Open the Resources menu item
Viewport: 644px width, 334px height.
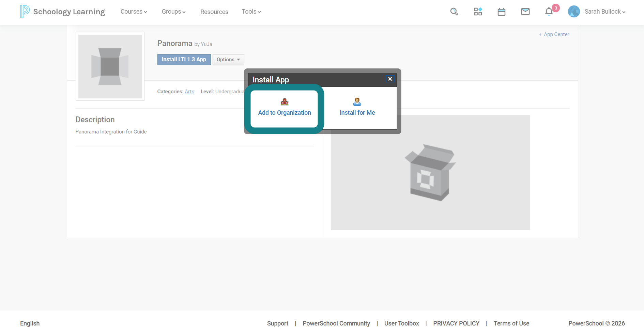[214, 12]
